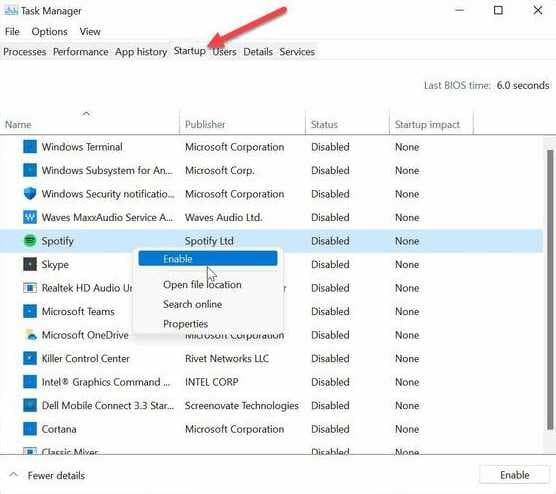Collapse view with Fewer details

click(47, 475)
